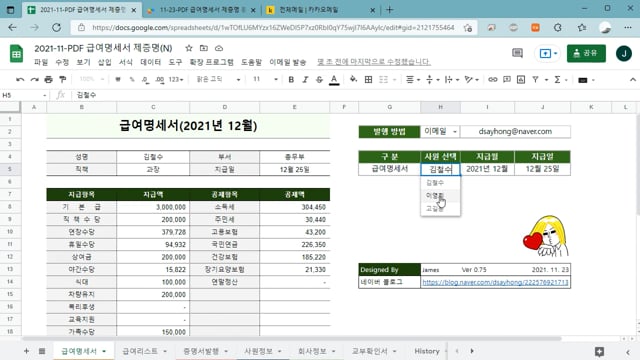This screenshot has height=360, width=640.
Task: Format the cell as percent
Action: (132, 80)
